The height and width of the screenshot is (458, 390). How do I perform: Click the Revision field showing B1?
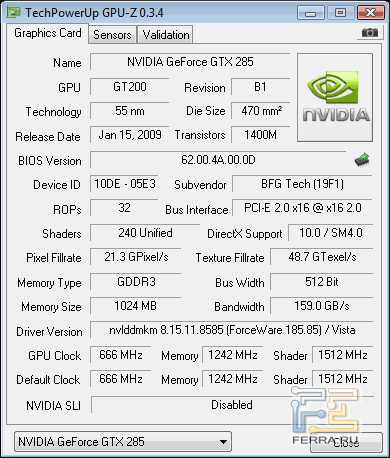260,87
